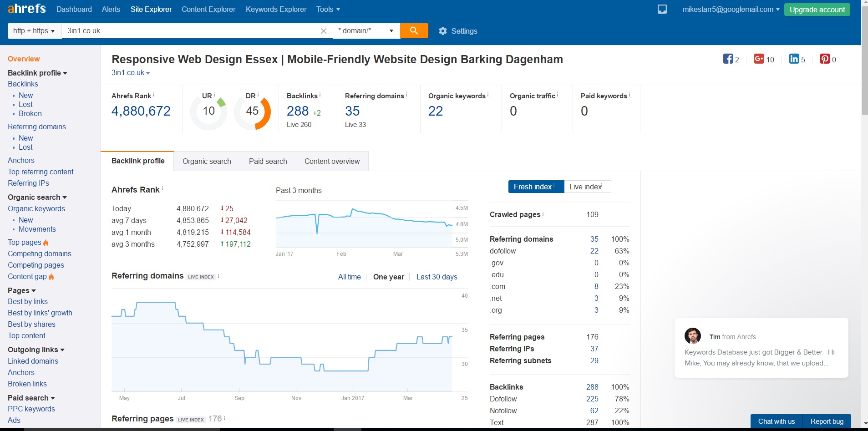Viewport: 868px width, 431px height.
Task: Open Movements under Organic keywords
Action: click(37, 229)
